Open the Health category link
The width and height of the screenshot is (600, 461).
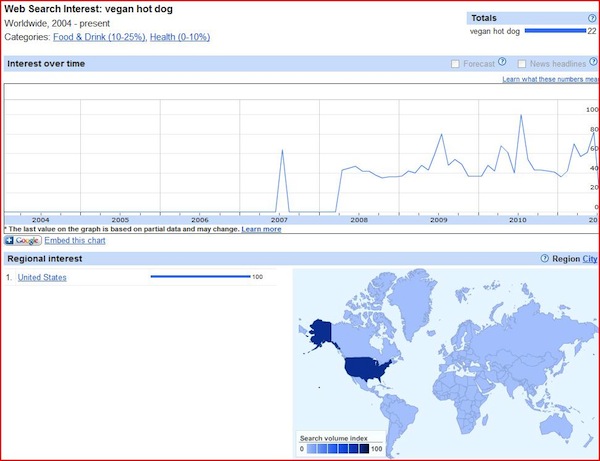(180, 37)
